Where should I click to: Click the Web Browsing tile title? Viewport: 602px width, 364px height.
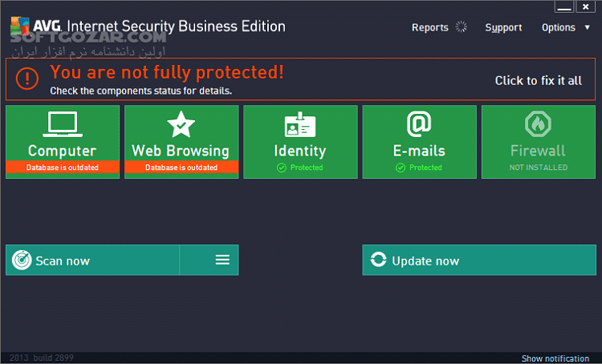[x=181, y=151]
